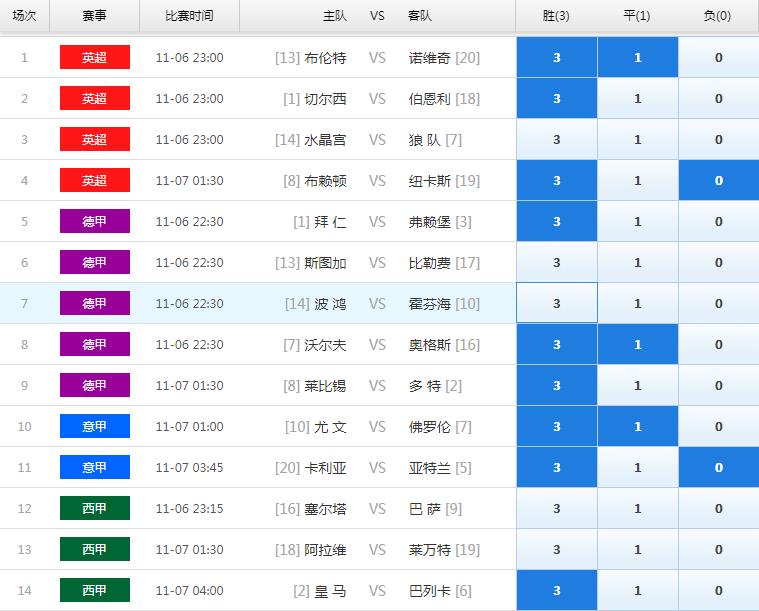This screenshot has height=611, width=759.
Task: Select loss (0) for 莱比锡 vs 多特
Action: pos(718,385)
